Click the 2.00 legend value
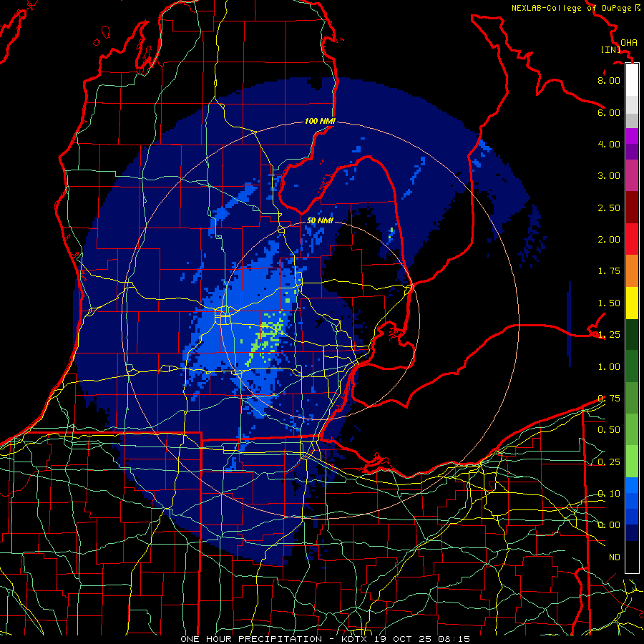 tap(609, 240)
